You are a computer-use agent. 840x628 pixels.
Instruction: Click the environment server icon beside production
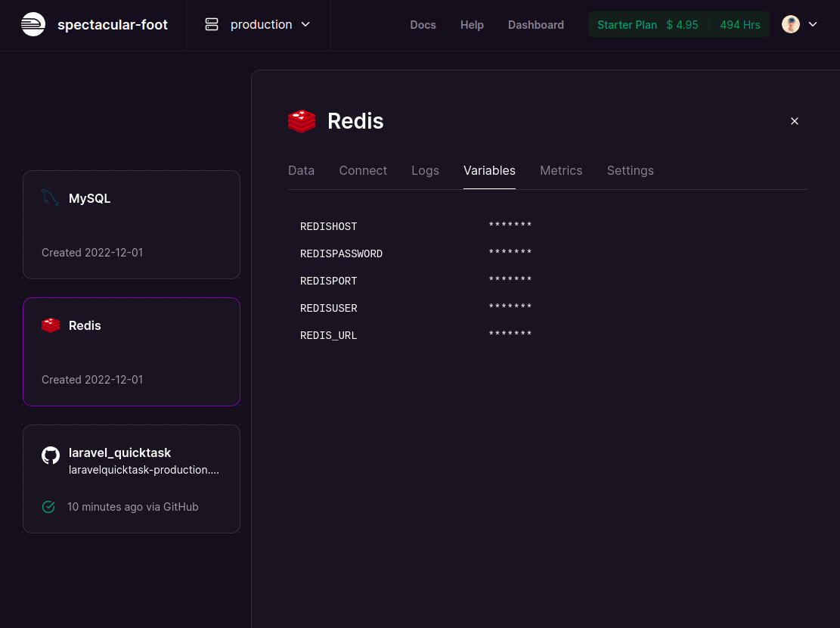pos(212,25)
